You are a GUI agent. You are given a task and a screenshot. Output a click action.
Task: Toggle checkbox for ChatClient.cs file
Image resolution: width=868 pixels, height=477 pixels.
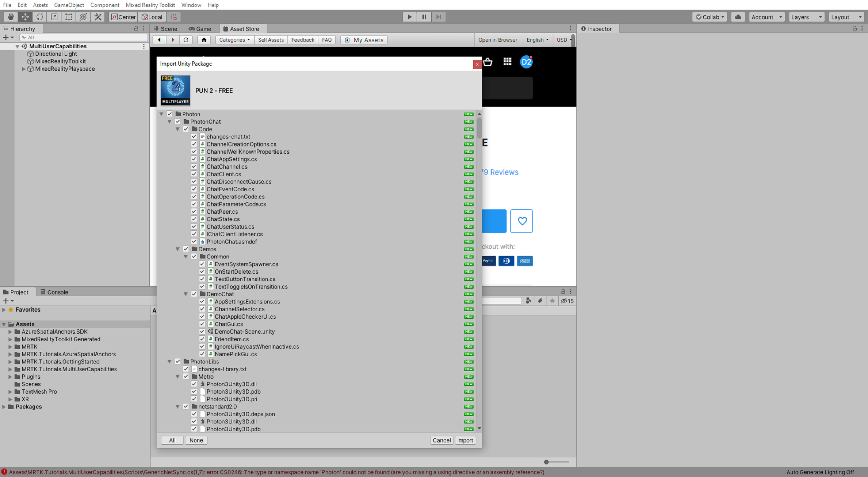pyautogui.click(x=195, y=174)
